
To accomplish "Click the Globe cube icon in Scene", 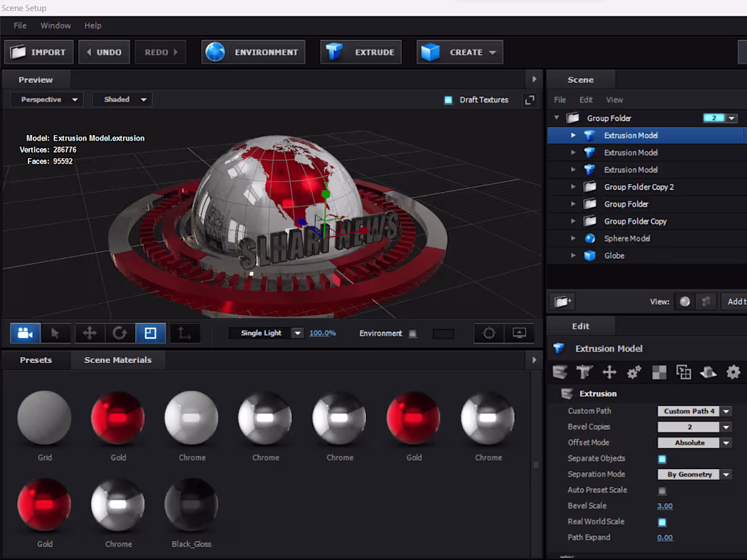I will [x=589, y=256].
